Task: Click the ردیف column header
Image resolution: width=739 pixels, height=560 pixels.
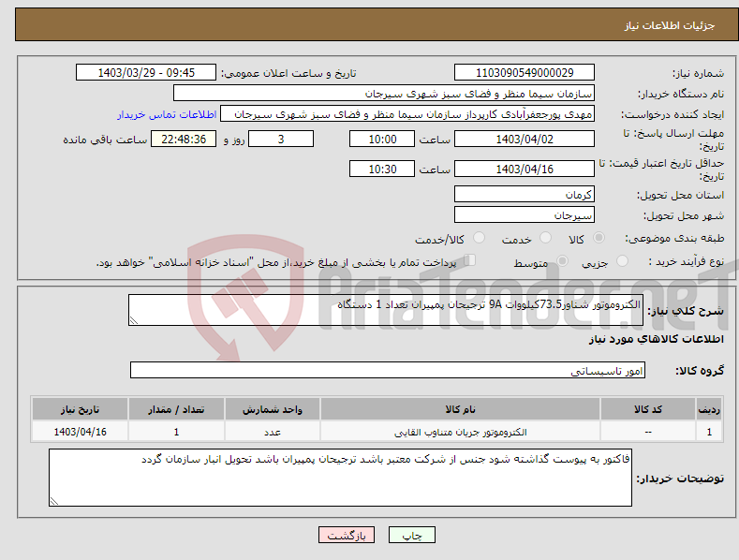Action: (709, 409)
